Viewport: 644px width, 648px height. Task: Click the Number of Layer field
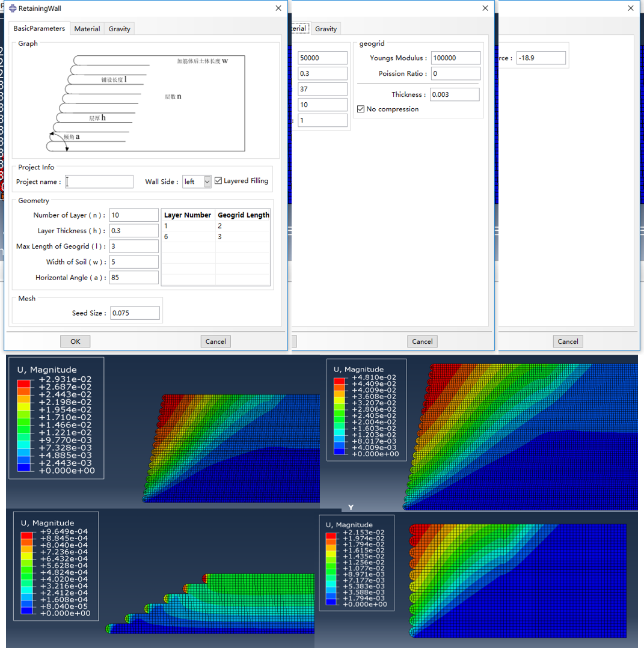tap(133, 215)
